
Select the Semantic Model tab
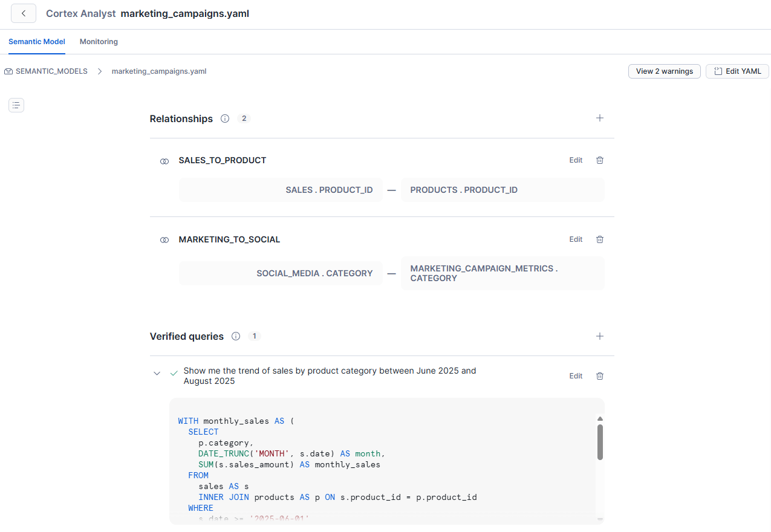point(37,42)
